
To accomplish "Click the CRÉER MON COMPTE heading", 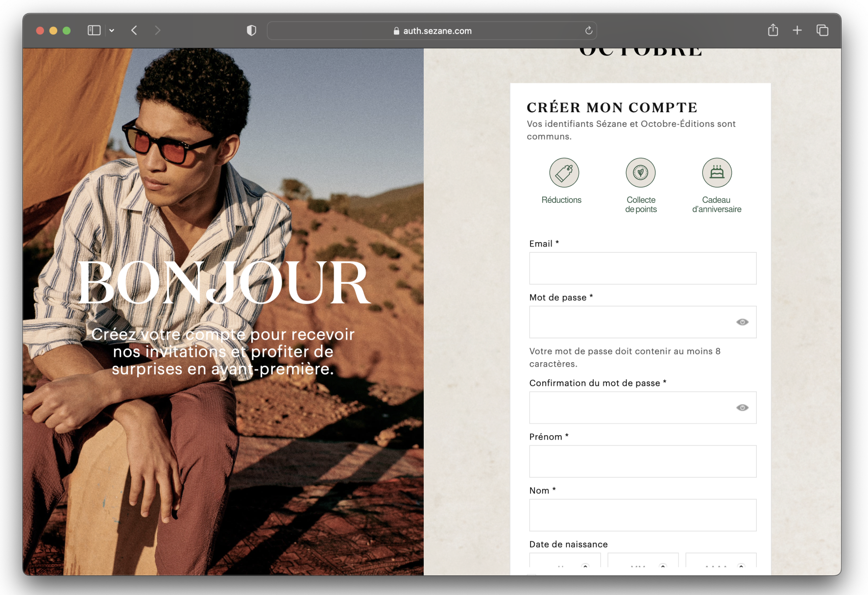I will click(x=612, y=107).
